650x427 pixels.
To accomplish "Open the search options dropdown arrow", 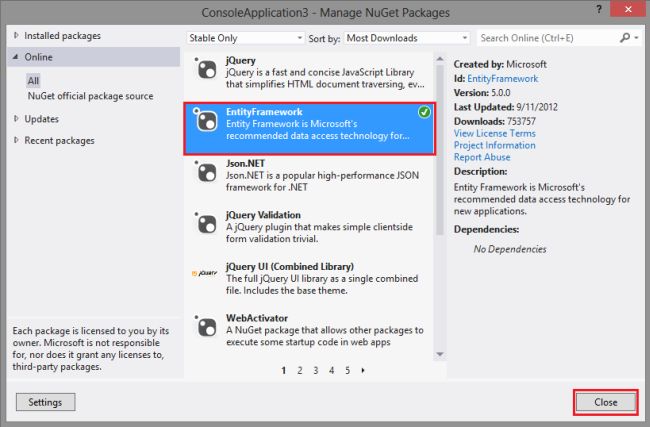I will point(636,38).
